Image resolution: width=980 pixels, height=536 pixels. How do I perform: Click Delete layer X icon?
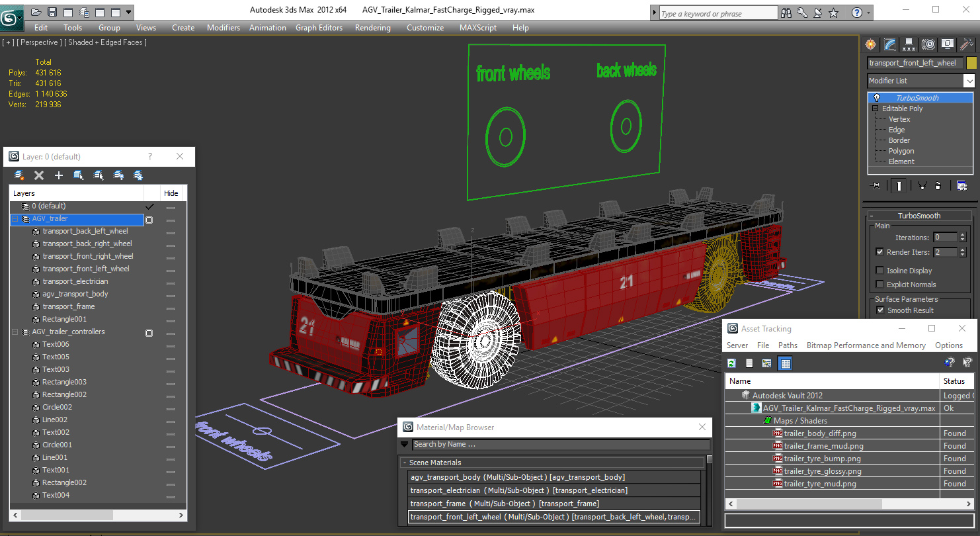[x=39, y=175]
